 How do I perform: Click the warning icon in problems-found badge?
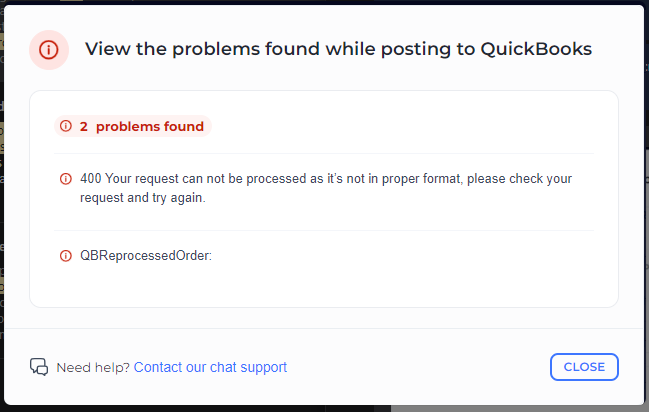(x=66, y=127)
